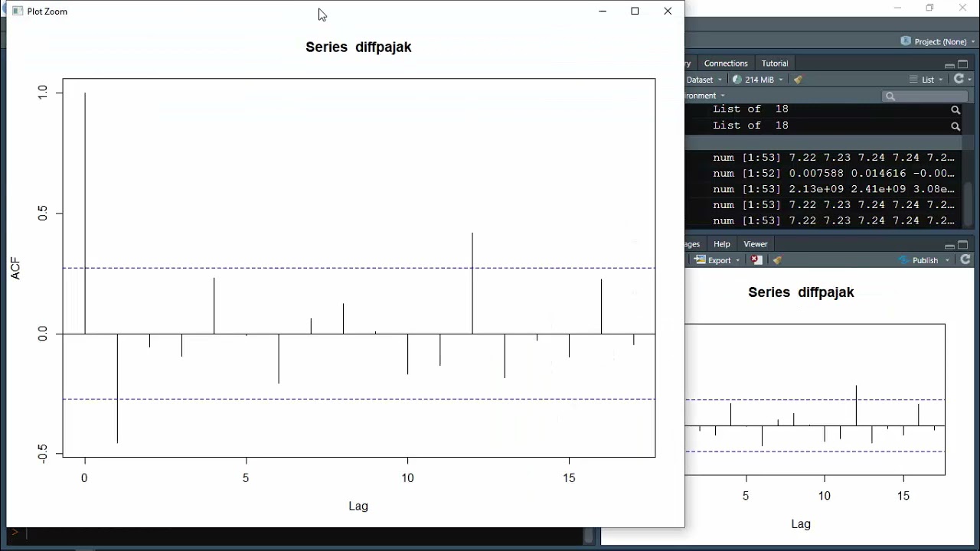Image resolution: width=980 pixels, height=551 pixels.
Task: Switch to the Tutorial tab
Action: [x=774, y=64]
